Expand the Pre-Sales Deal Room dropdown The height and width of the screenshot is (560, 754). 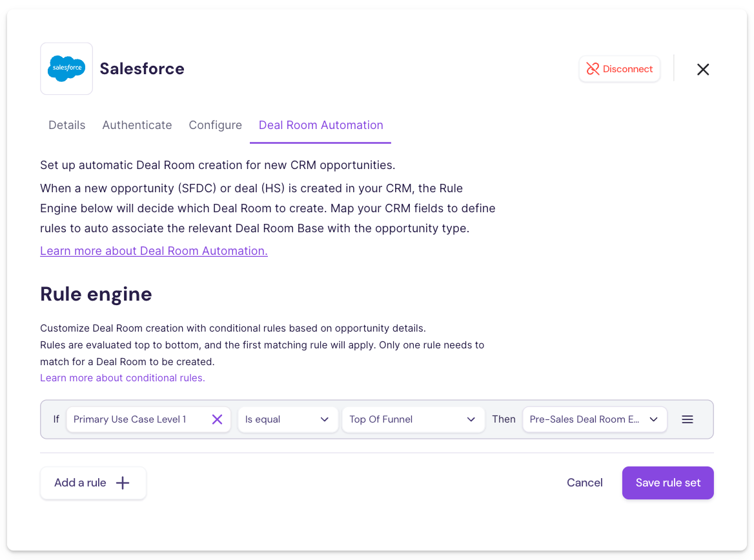click(594, 419)
